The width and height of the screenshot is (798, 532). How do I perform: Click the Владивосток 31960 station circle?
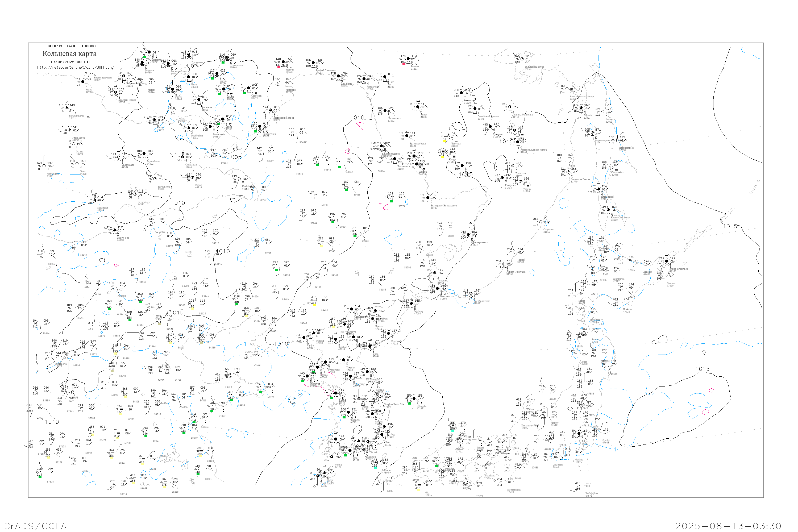coord(438,289)
